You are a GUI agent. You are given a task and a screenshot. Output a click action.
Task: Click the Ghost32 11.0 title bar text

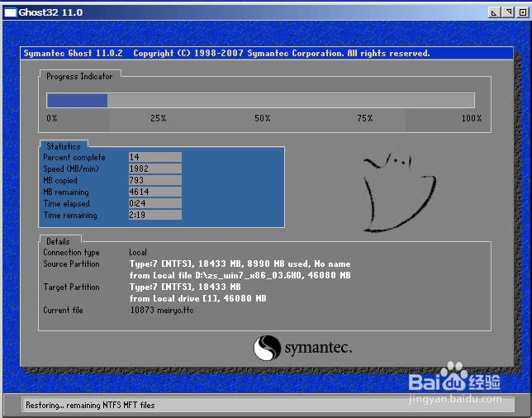click(50, 12)
